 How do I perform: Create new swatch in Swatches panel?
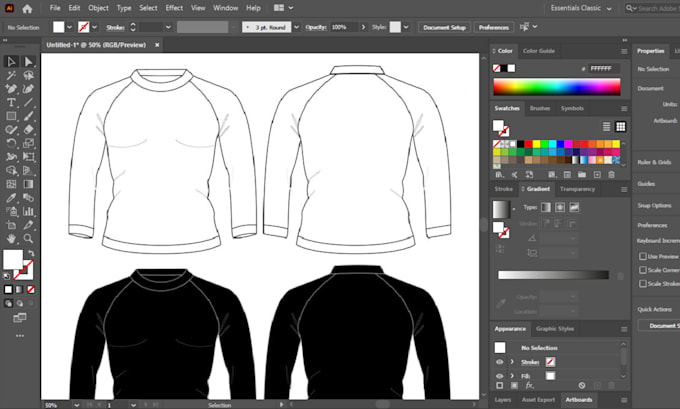[597, 175]
